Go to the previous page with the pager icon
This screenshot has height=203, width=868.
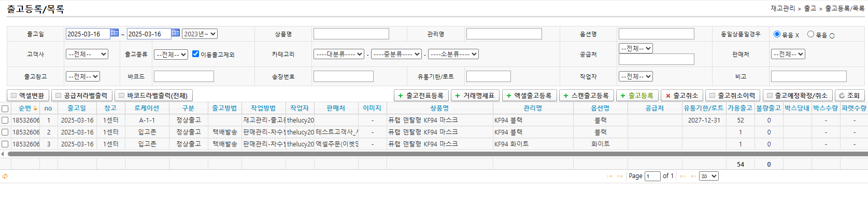(x=620, y=177)
